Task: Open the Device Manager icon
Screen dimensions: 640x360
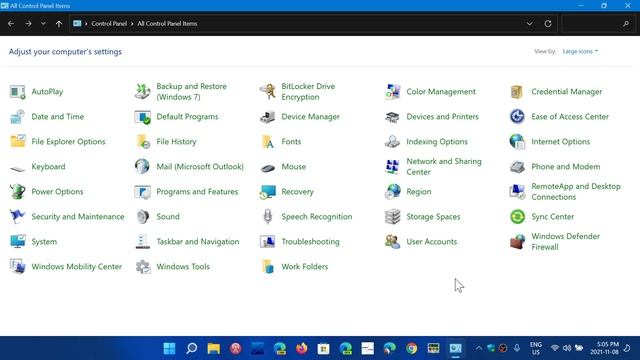Action: 267,117
